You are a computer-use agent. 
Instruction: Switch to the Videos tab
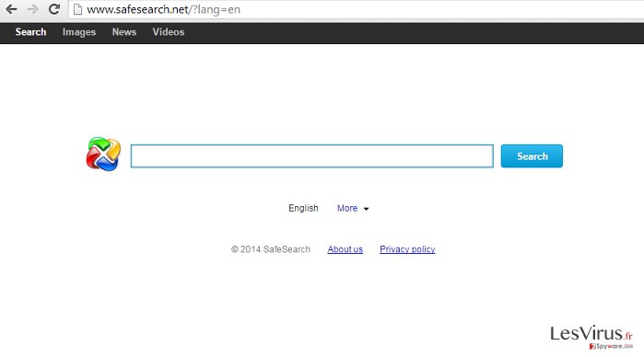coord(169,32)
